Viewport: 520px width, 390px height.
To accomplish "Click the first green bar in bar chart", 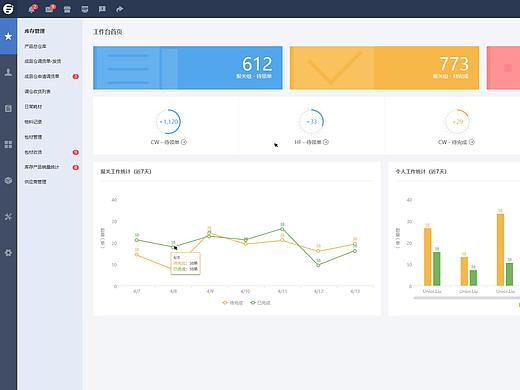I will point(437,269).
